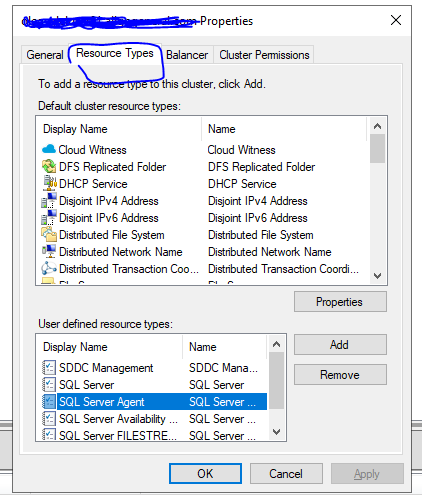
Task: Select the Resource Types tab
Action: tap(115, 53)
